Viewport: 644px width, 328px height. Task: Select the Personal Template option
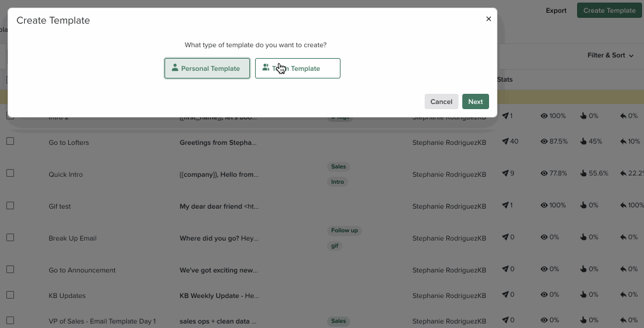coord(207,68)
